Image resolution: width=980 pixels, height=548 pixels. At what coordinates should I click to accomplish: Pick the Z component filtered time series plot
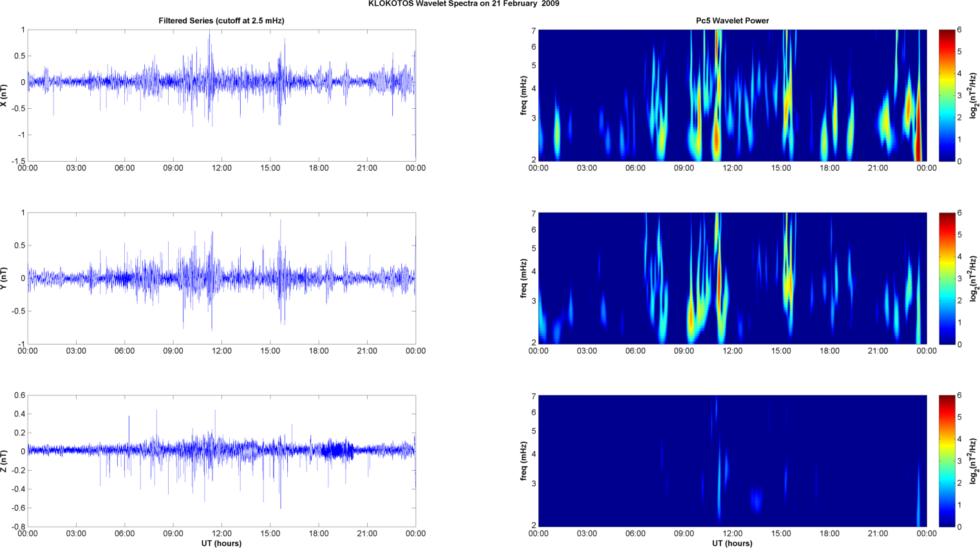pos(221,461)
